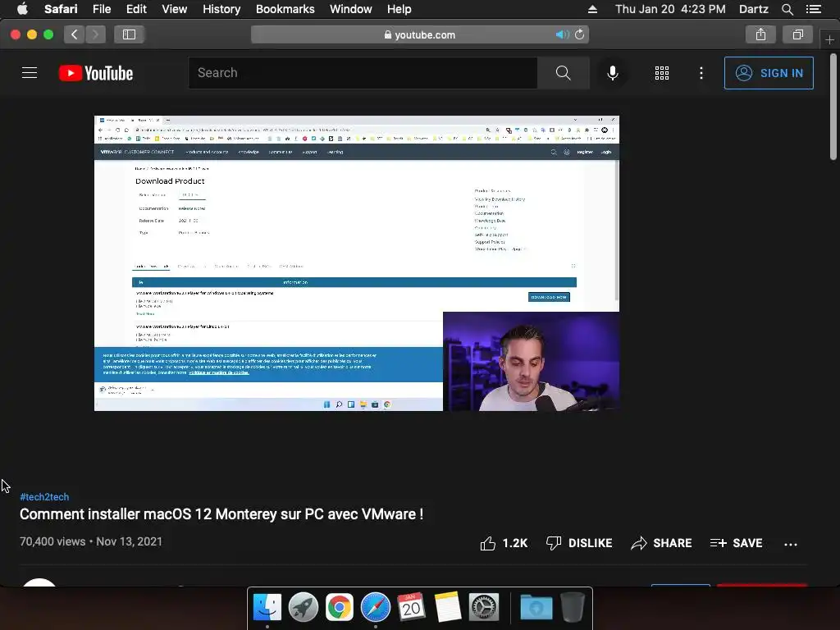Open the File menu

point(102,9)
